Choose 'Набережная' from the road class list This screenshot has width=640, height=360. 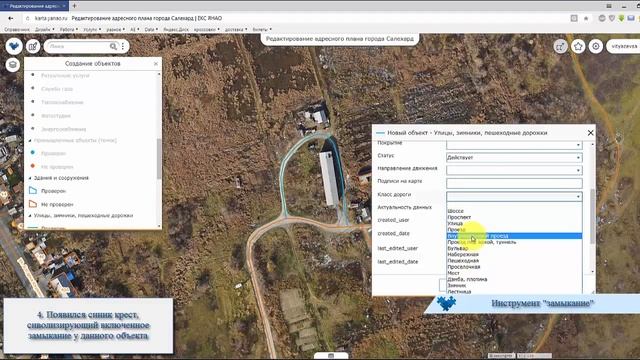point(463,254)
